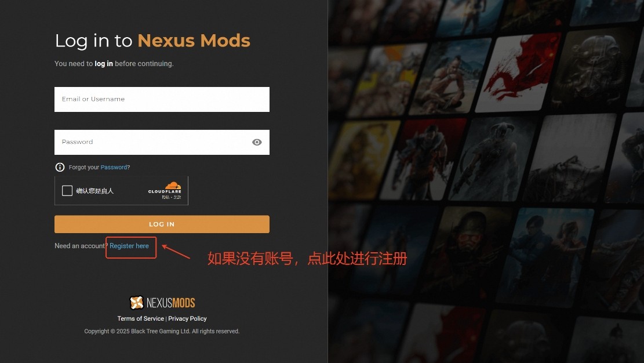Check the Cloudflare human verification checkbox
644x363 pixels.
tap(67, 191)
